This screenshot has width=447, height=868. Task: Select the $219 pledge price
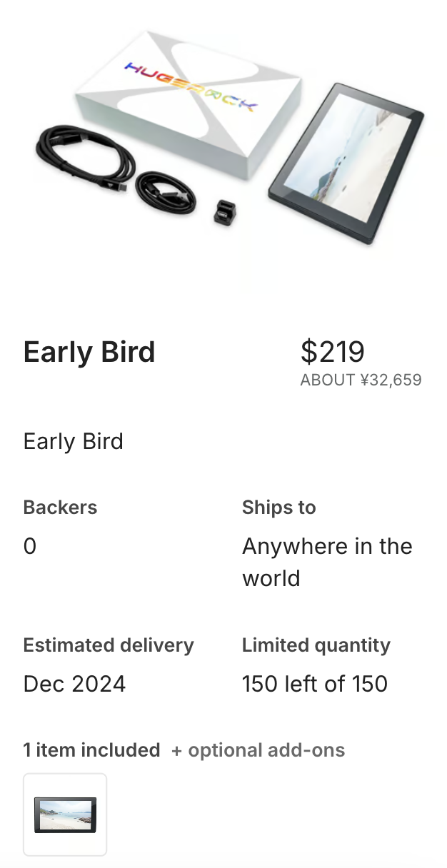[x=333, y=351]
